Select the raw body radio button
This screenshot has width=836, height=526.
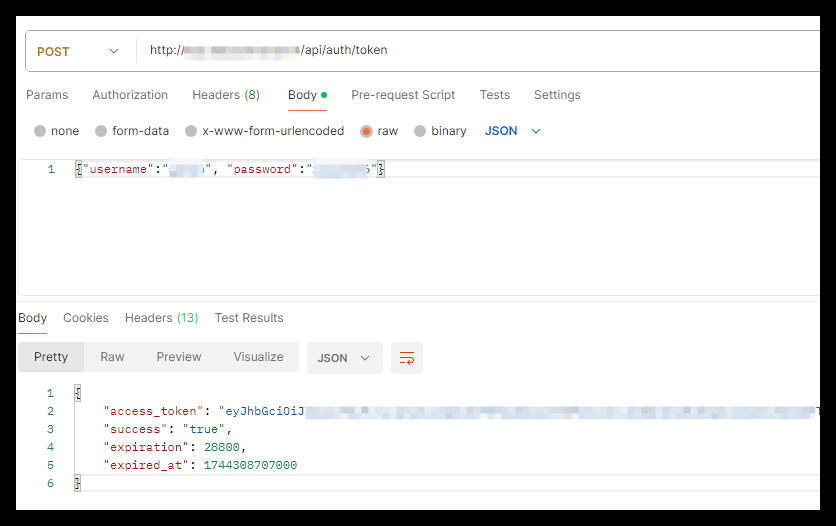[x=367, y=131]
